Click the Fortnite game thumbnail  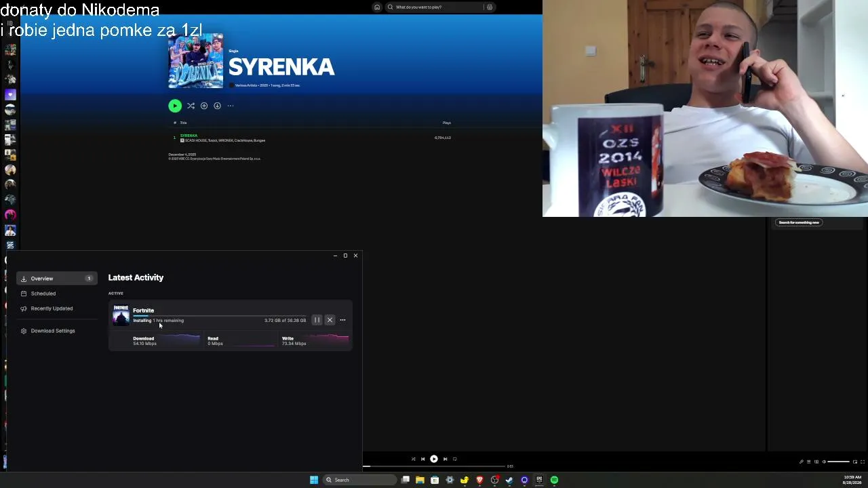coord(121,315)
